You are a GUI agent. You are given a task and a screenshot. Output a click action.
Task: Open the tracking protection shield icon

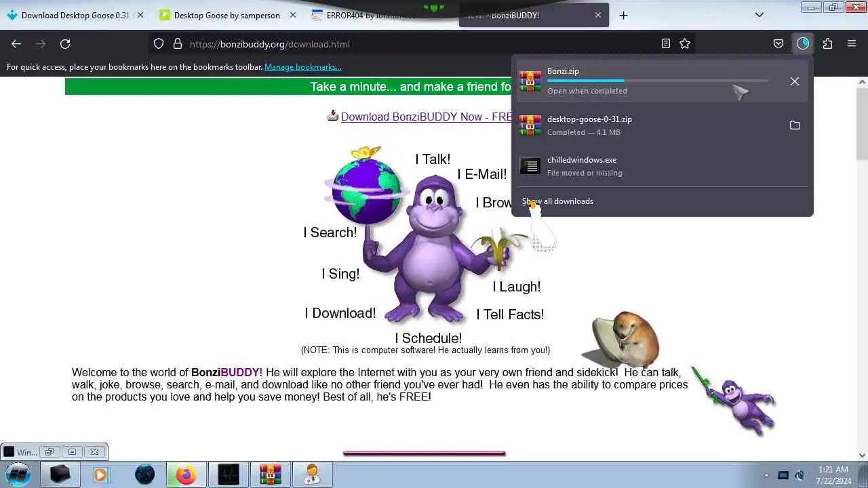[x=159, y=43]
